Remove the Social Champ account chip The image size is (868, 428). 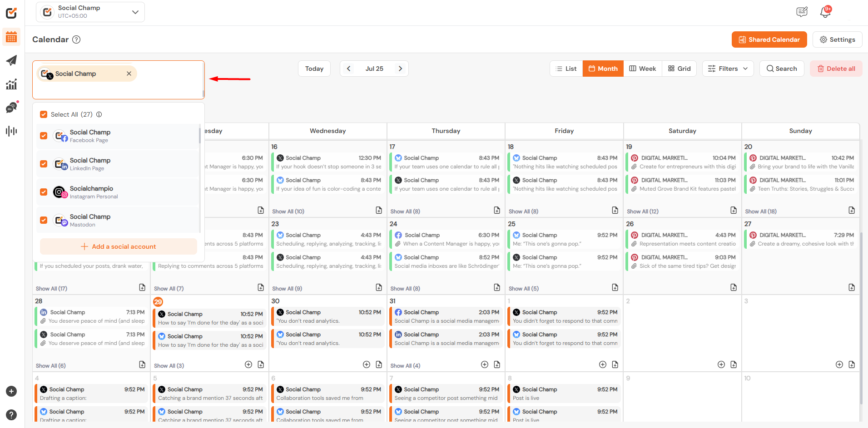129,74
